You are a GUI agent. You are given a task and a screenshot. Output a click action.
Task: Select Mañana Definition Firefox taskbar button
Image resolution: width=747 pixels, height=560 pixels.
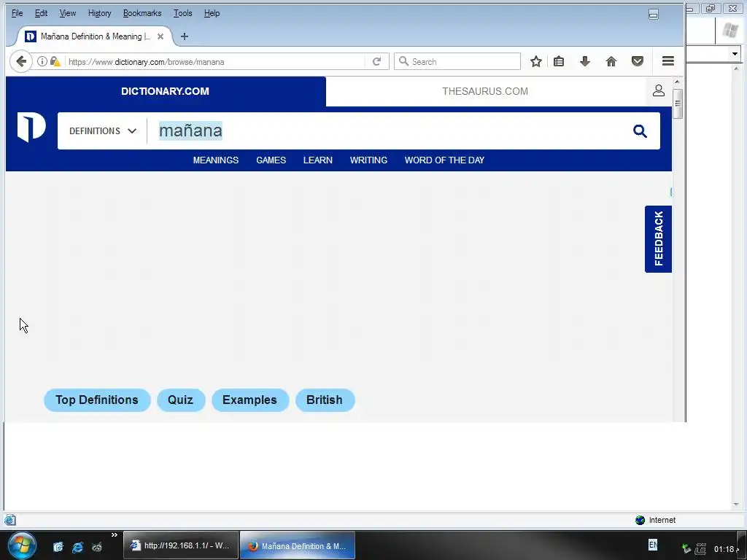[298, 545]
